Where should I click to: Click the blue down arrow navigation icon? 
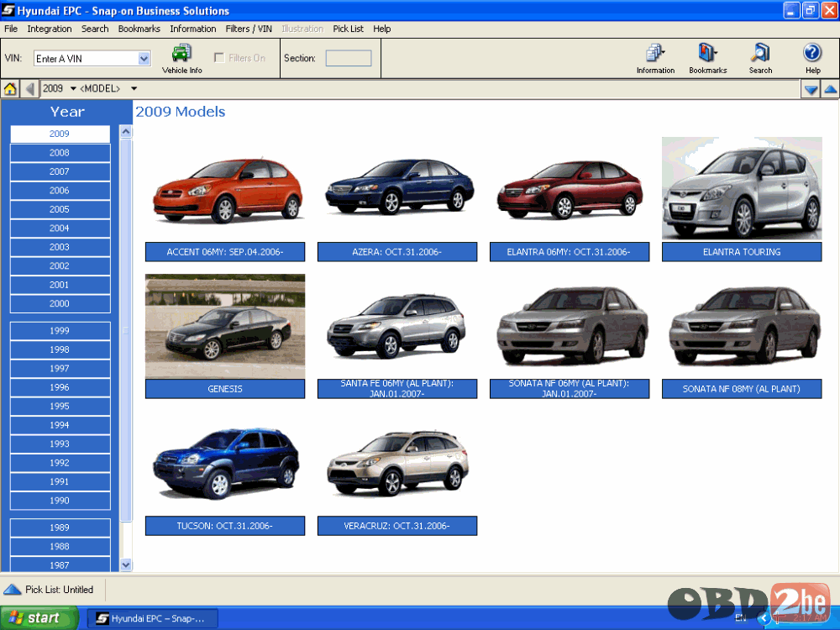pos(811,90)
